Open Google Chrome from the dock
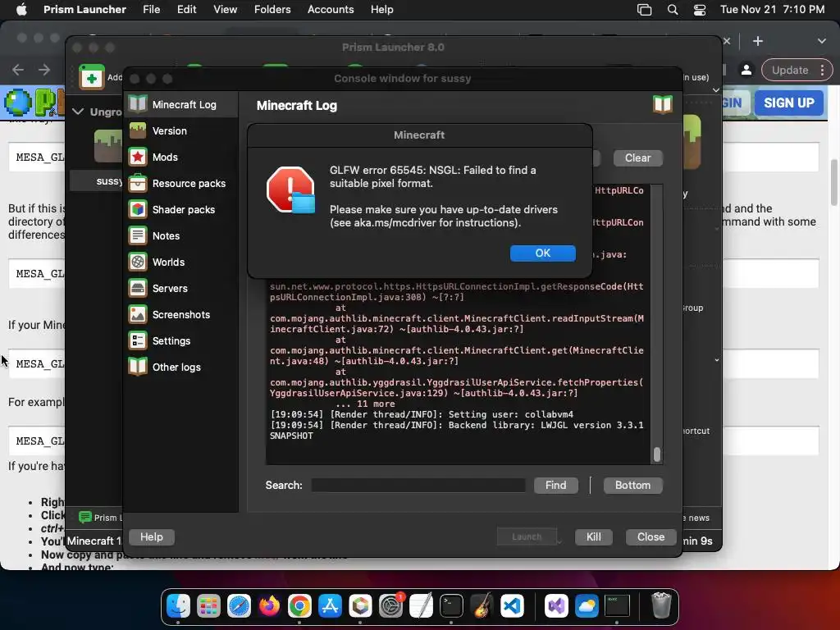The height and width of the screenshot is (630, 840). click(299, 606)
